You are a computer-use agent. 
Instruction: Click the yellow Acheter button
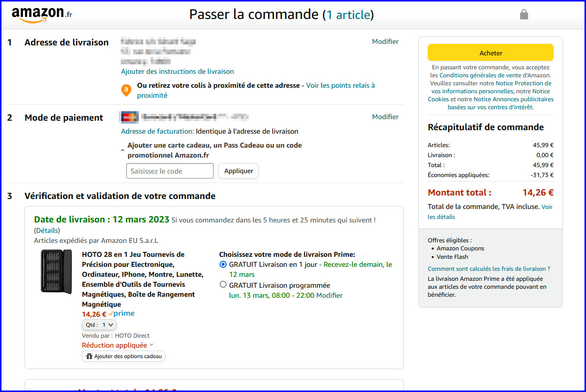point(490,53)
